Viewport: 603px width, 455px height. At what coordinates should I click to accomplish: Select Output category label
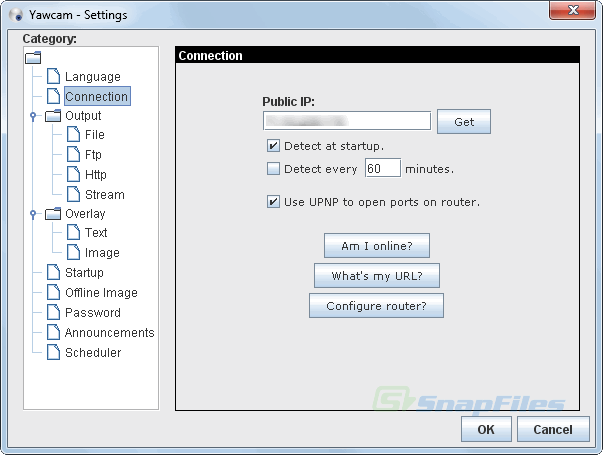(x=83, y=115)
